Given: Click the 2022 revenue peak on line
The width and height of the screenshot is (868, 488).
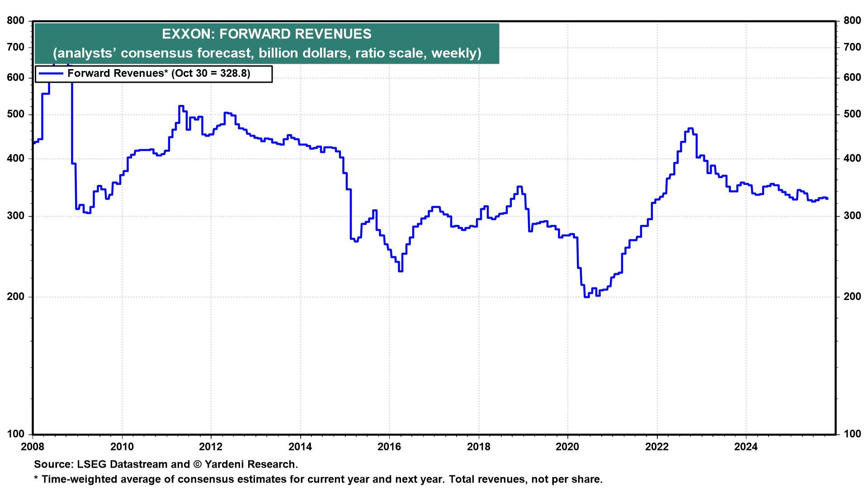Looking at the screenshot, I should (x=690, y=129).
